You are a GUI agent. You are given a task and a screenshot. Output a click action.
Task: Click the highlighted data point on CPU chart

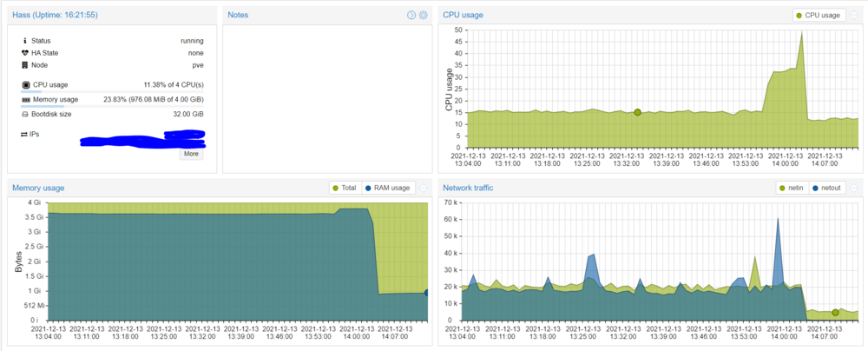(x=637, y=112)
